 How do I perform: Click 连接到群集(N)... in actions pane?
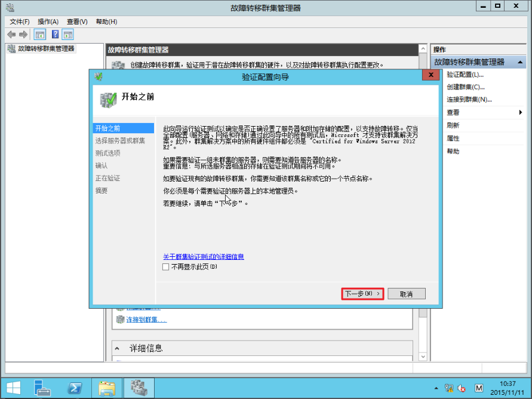[469, 99]
